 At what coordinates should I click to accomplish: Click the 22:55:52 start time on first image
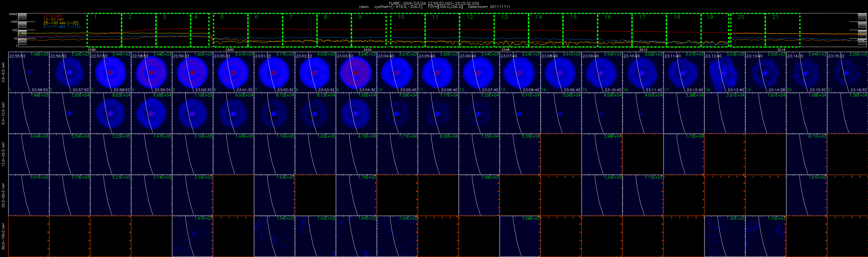[x=17, y=56]
